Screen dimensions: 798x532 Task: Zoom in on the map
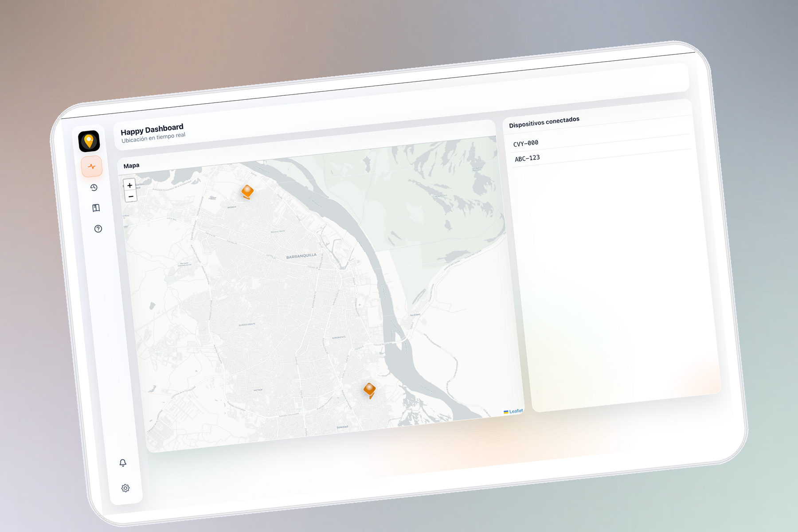129,185
